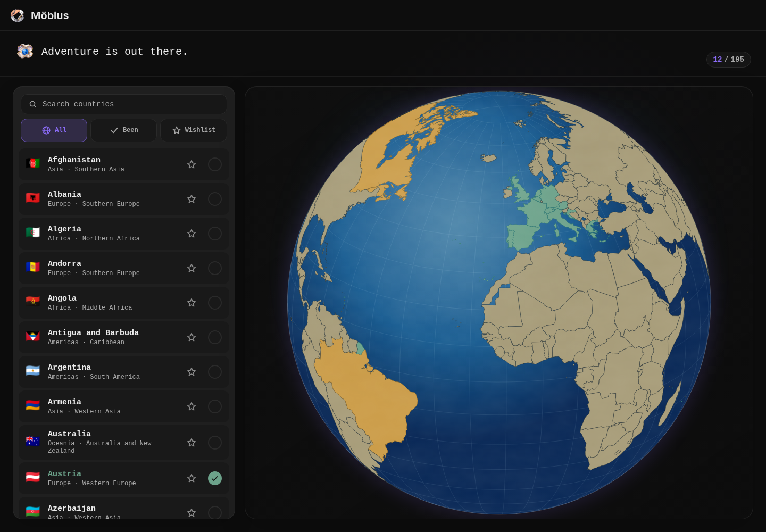Screen dimensions: 766x532
Task: Show the Wishlist filter
Action: click(x=194, y=130)
